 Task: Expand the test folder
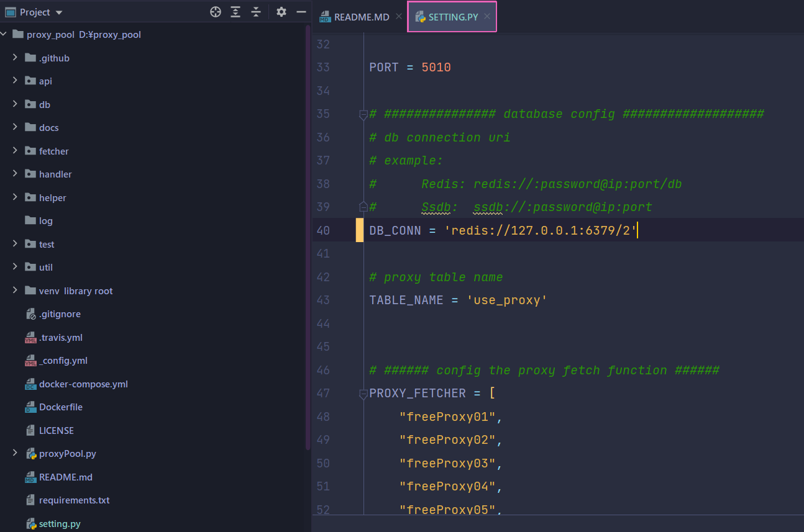pos(15,244)
